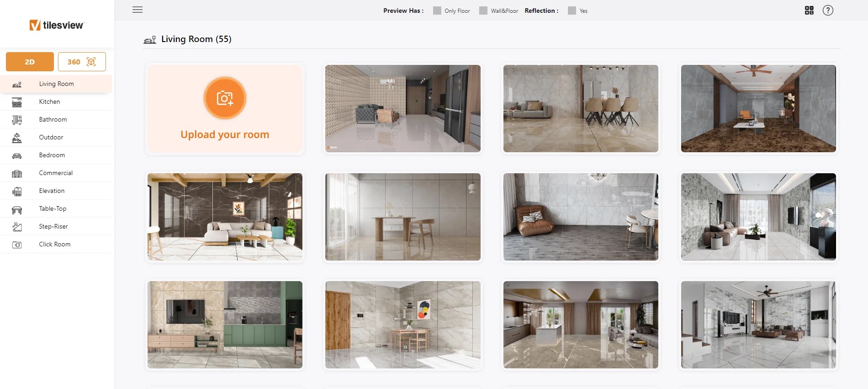
Task: Click the Kitchen icon in sidebar
Action: pos(17,102)
